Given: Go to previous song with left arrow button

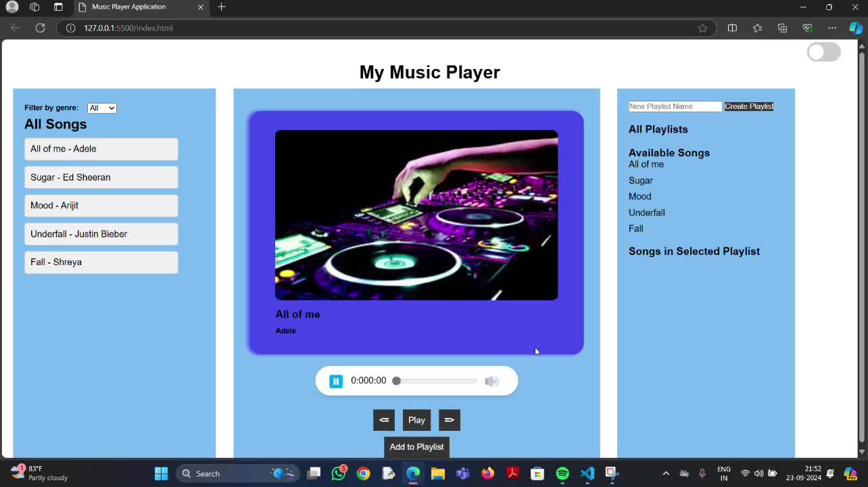Looking at the screenshot, I should 384,420.
